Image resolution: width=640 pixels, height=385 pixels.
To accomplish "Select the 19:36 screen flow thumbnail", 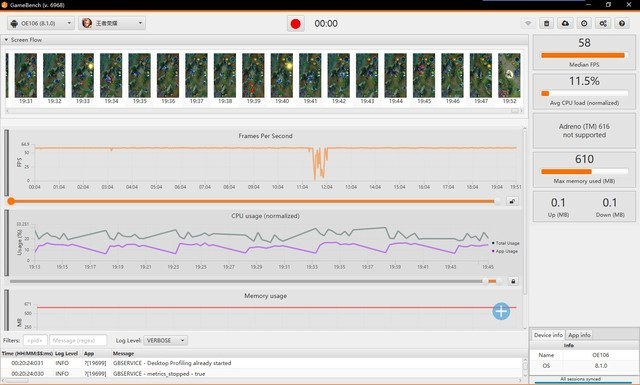I will (x=168, y=76).
